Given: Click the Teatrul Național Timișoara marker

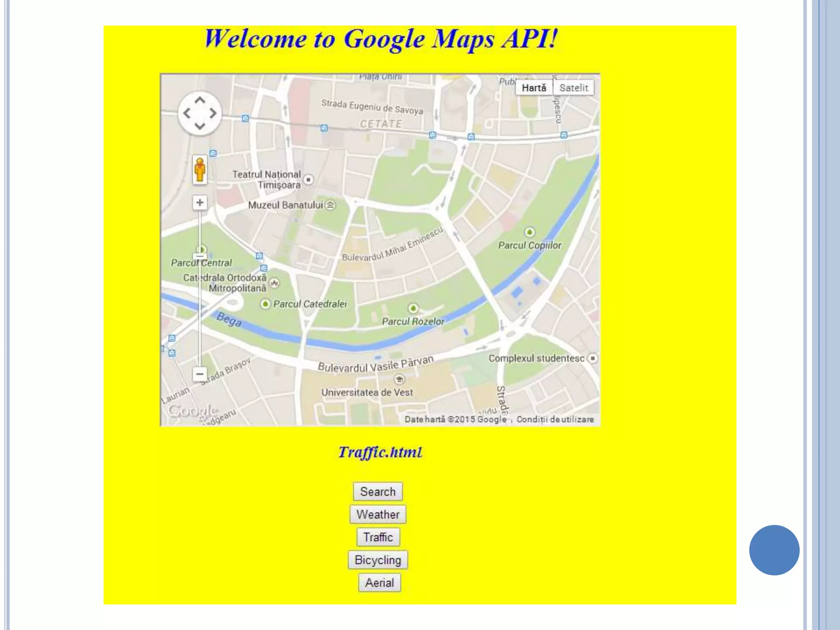Looking at the screenshot, I should coord(308,180).
